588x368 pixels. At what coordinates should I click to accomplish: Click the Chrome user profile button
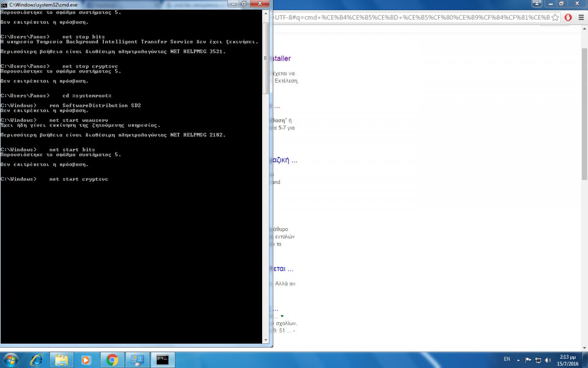(536, 3)
